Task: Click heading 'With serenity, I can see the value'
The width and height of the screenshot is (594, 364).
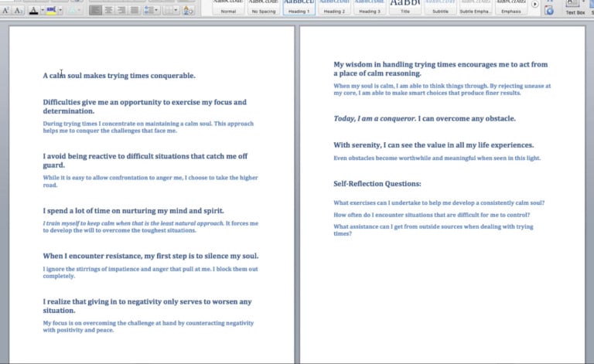Action: tap(433, 145)
